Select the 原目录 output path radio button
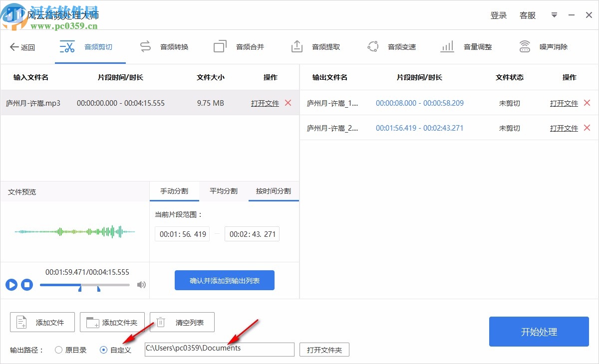This screenshot has height=364, width=599. (x=58, y=350)
